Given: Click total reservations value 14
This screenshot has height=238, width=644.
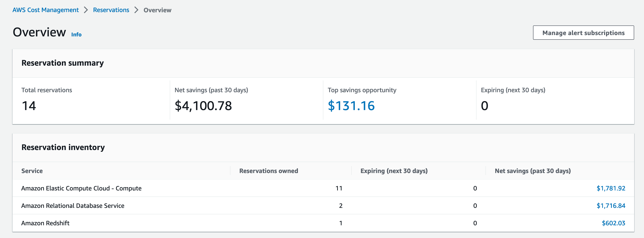Looking at the screenshot, I should tap(29, 106).
